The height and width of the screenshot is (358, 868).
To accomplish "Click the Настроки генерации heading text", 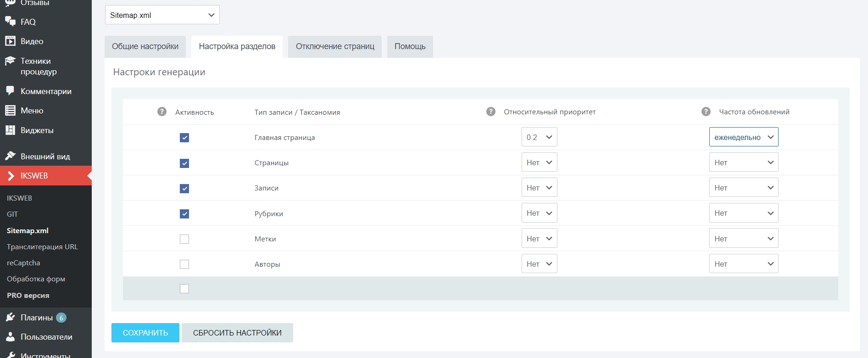I will [x=159, y=72].
